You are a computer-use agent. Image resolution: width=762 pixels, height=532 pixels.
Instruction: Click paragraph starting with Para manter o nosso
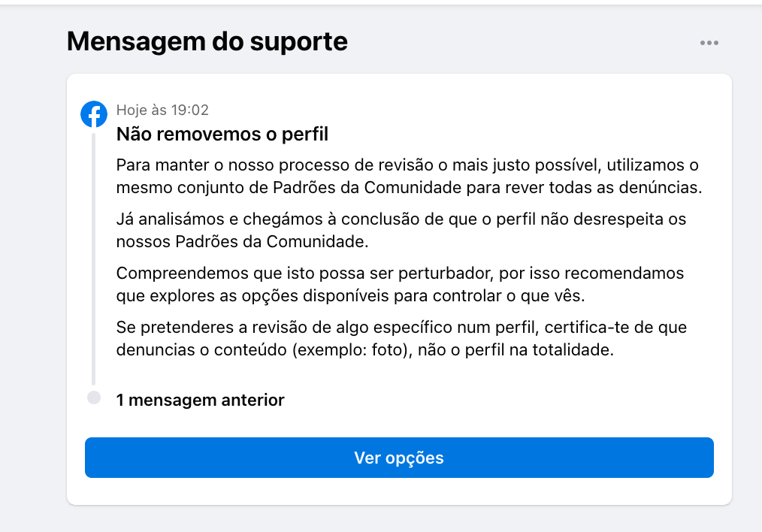pos(409,176)
